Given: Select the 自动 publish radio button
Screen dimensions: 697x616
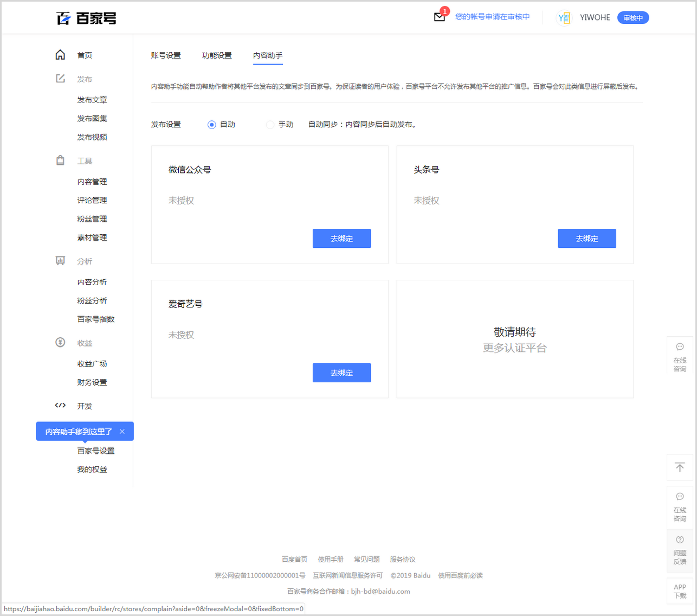Looking at the screenshot, I should click(211, 124).
